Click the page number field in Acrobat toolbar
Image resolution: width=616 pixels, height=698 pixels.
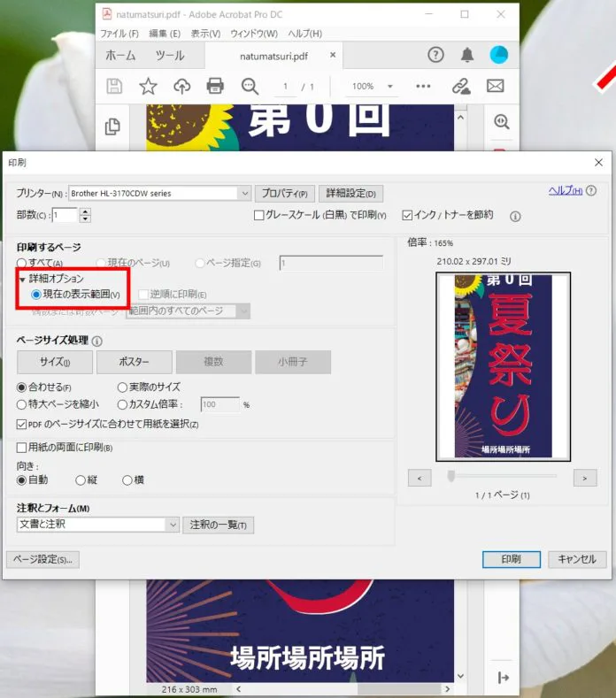coord(285,87)
